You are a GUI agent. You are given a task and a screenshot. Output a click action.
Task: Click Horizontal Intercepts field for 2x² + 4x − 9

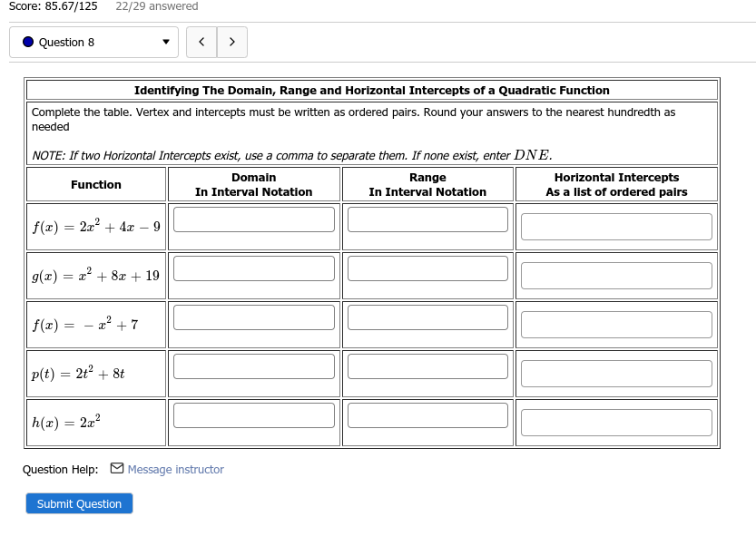coord(616,227)
